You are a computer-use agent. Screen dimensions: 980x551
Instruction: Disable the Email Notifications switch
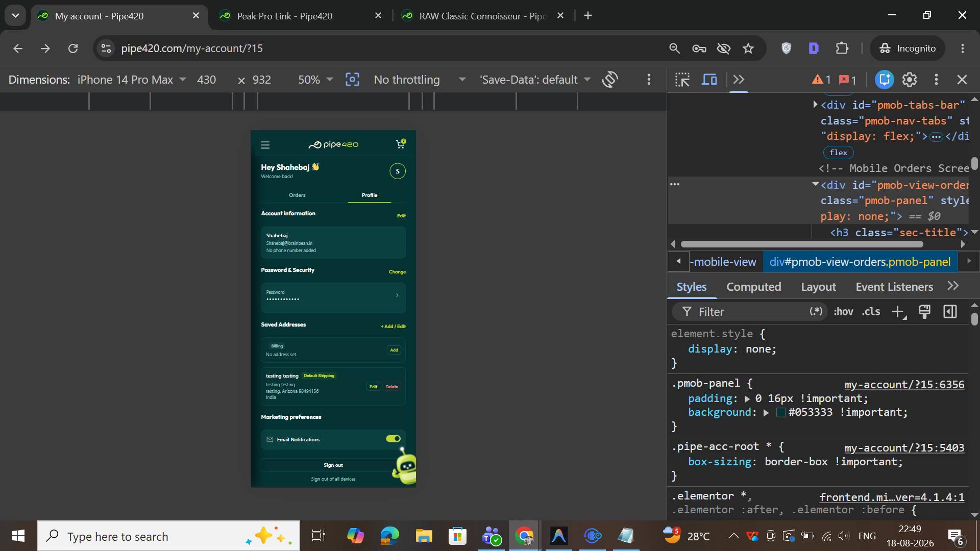[x=393, y=439]
